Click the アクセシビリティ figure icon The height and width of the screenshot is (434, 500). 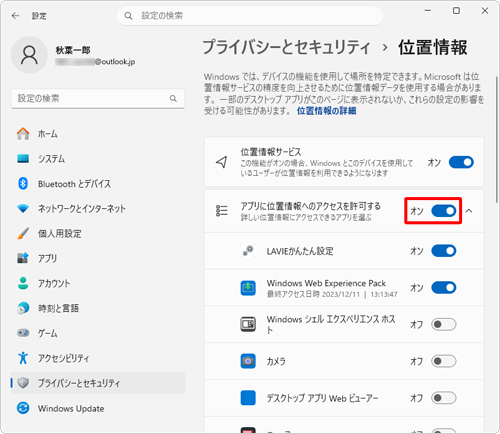pyautogui.click(x=23, y=358)
